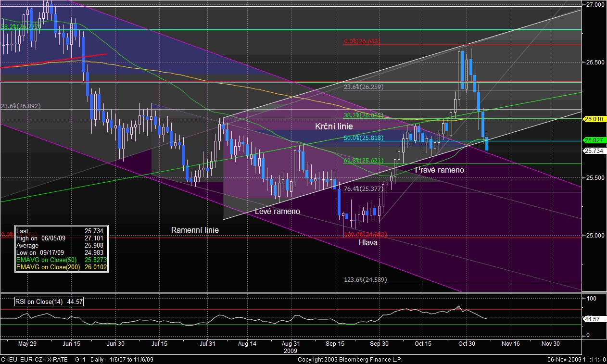Select the 'Pravé rameno' annotation text
The height and width of the screenshot is (364, 607).
pyautogui.click(x=439, y=169)
